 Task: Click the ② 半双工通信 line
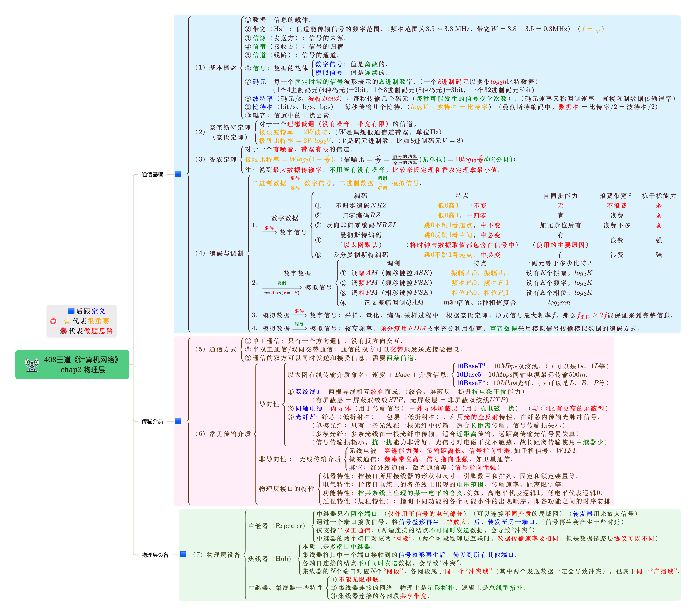click(x=353, y=349)
